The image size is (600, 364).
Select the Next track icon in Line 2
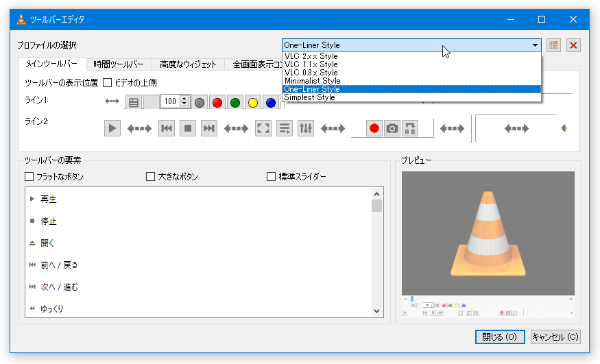[209, 128]
